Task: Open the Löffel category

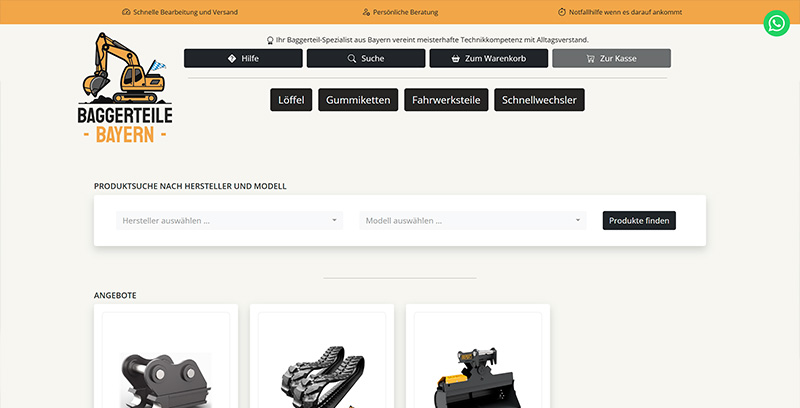Action: pos(291,101)
